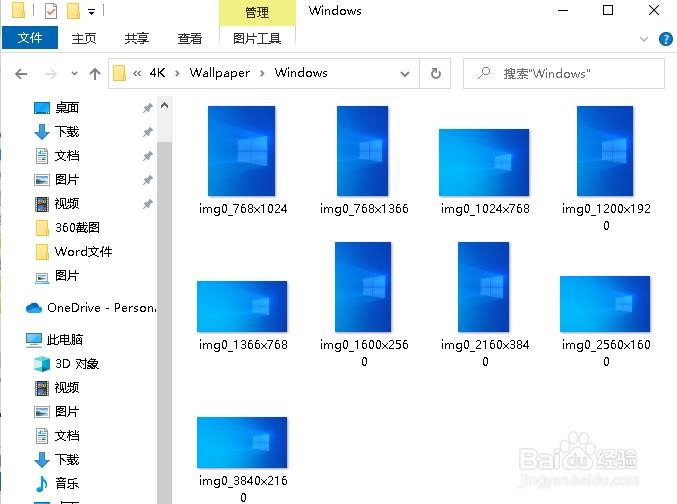Image resolution: width=677 pixels, height=504 pixels.
Task: Select the 管理 contextual tab header
Action: pyautogui.click(x=257, y=12)
